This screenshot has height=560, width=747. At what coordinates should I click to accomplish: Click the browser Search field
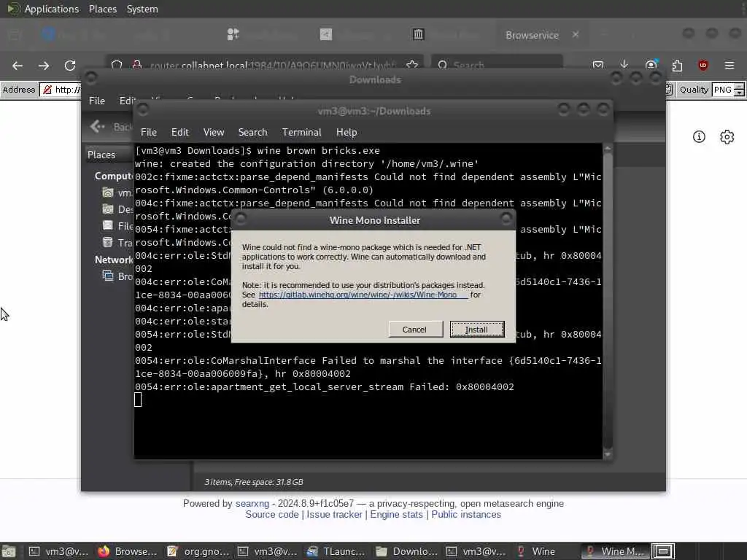[x=497, y=64]
